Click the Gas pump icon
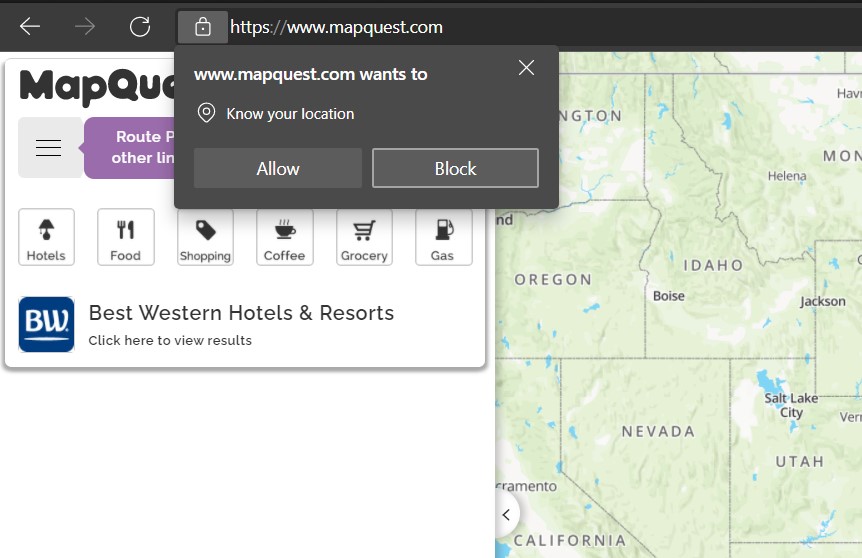 (x=443, y=237)
